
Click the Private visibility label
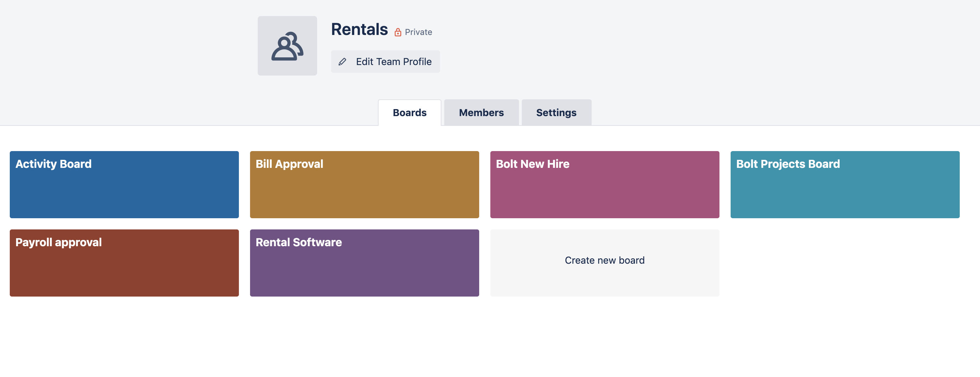418,33
